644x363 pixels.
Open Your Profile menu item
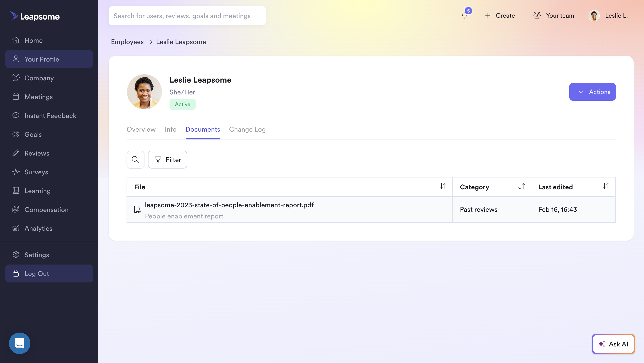coord(49,59)
